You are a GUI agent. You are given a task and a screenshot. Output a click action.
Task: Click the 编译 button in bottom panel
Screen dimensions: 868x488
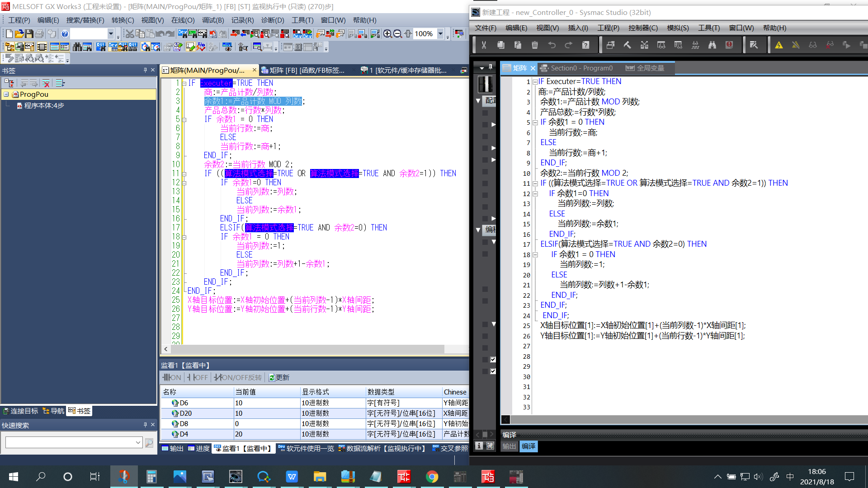click(x=528, y=446)
